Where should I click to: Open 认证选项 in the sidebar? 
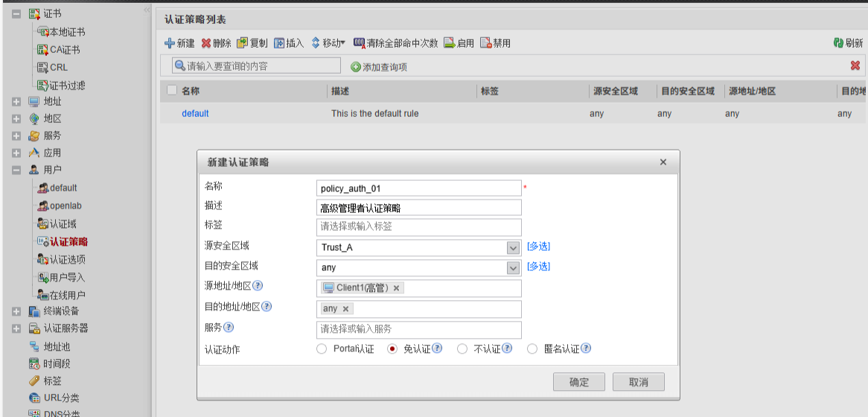pyautogui.click(x=68, y=260)
